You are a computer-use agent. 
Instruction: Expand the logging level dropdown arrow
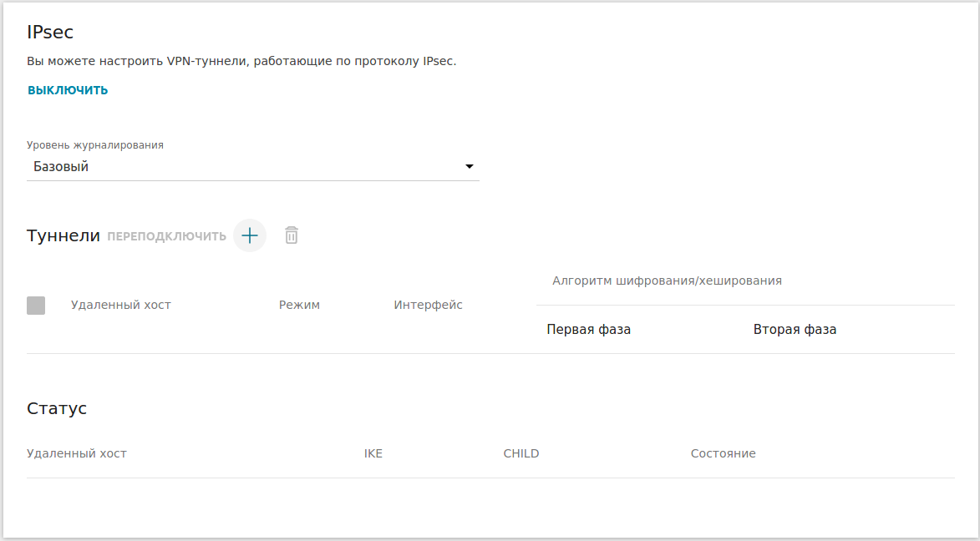[469, 167]
